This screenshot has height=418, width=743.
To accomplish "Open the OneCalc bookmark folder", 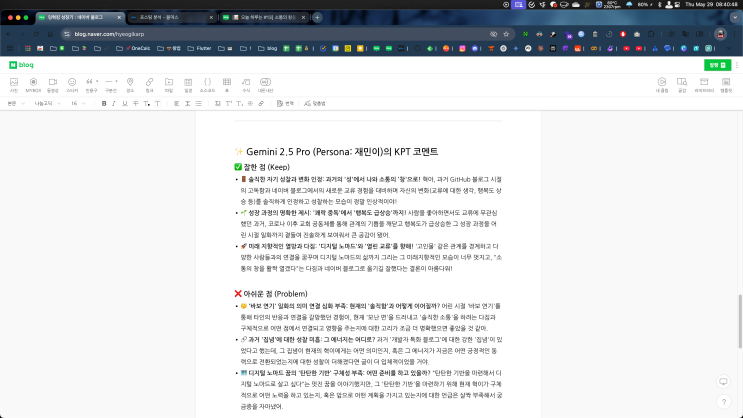I will 133,48.
